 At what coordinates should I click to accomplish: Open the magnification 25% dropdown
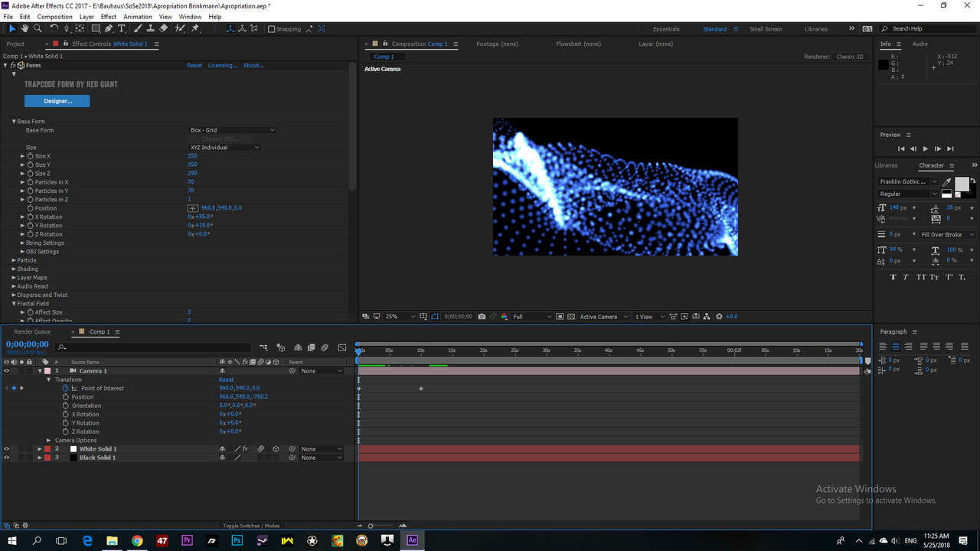tap(400, 316)
